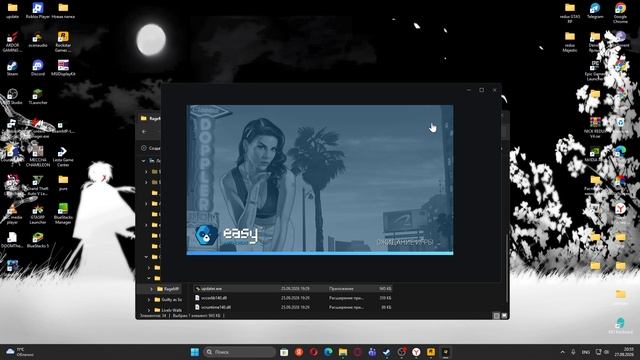Viewport: 640px width, 360px height.
Task: Click the GTA artwork in launcher window
Action: [320, 178]
